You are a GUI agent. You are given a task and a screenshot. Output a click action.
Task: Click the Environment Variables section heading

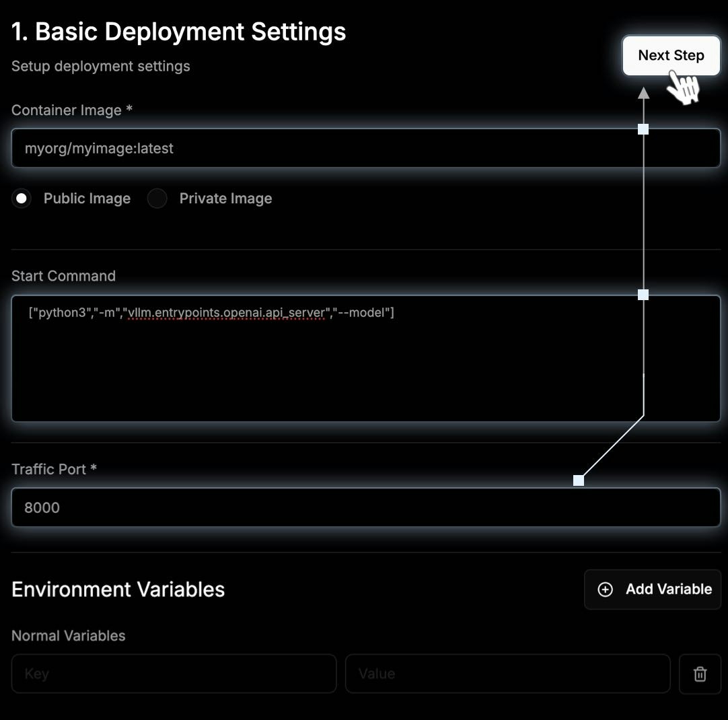click(x=118, y=589)
